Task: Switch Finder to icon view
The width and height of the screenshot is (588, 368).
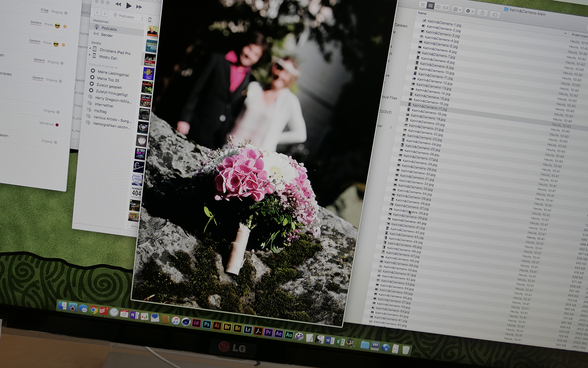Action: click(423, 5)
